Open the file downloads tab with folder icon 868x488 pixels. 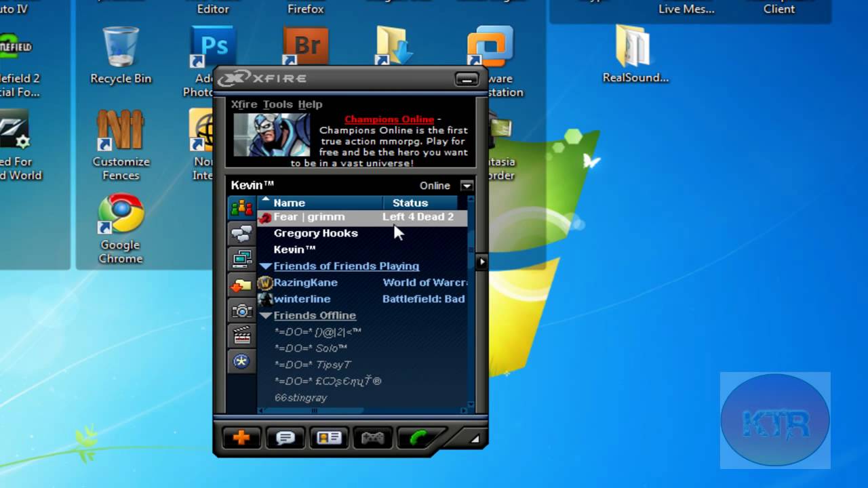coord(241,285)
